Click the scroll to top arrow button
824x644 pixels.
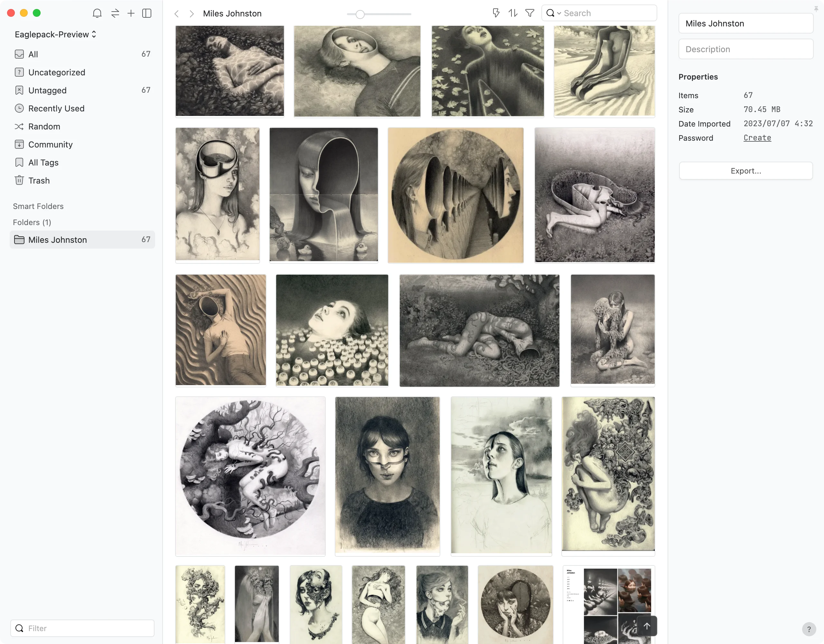[647, 626]
